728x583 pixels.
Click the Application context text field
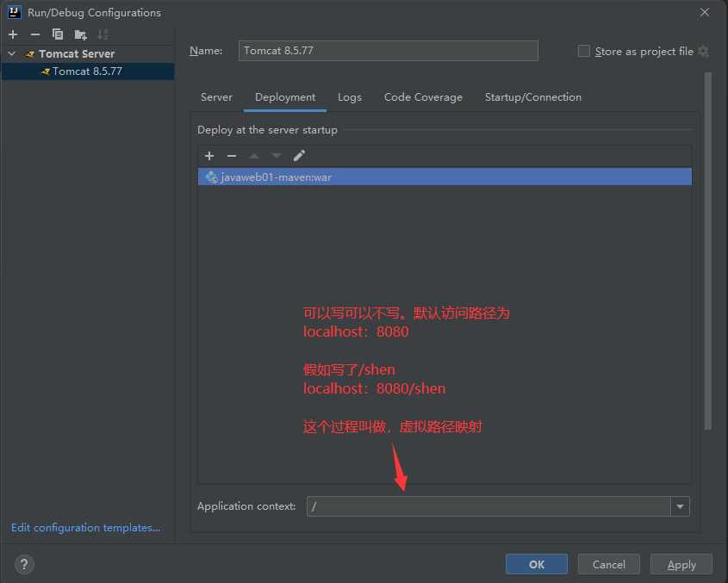click(488, 506)
